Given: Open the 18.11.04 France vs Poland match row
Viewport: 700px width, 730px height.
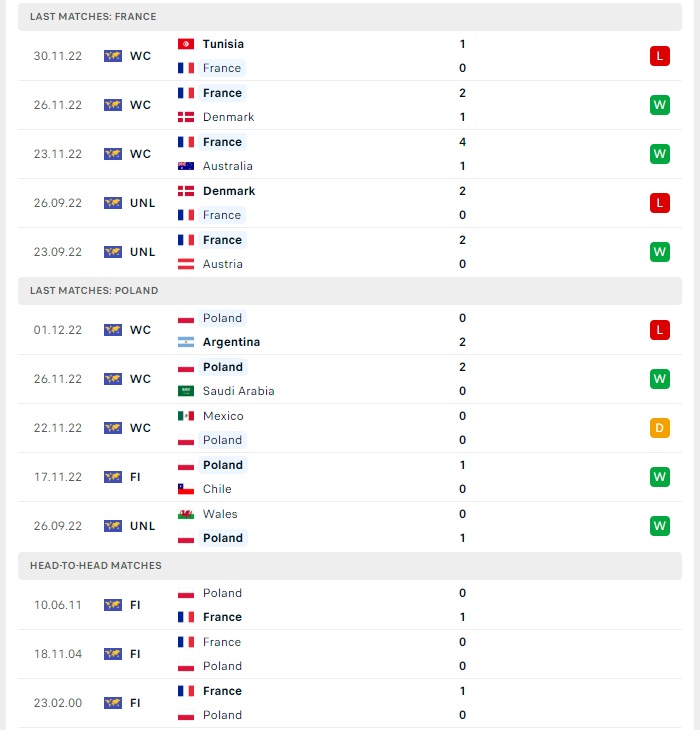Looking at the screenshot, I should (x=350, y=654).
